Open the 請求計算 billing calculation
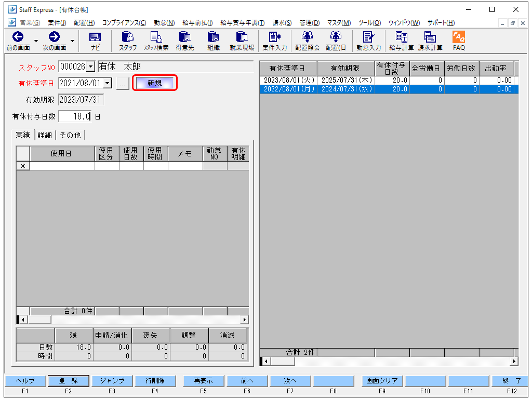Viewport: 532px width, 399px height. pyautogui.click(x=429, y=41)
